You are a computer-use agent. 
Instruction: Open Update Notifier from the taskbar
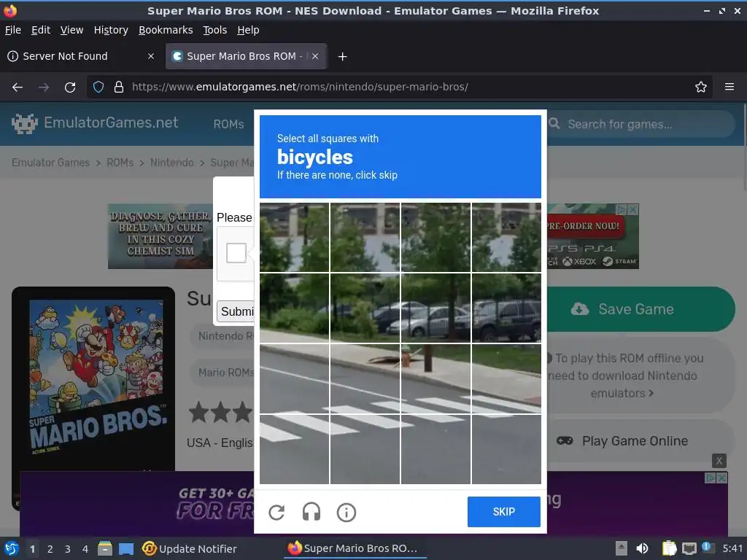[x=189, y=548]
